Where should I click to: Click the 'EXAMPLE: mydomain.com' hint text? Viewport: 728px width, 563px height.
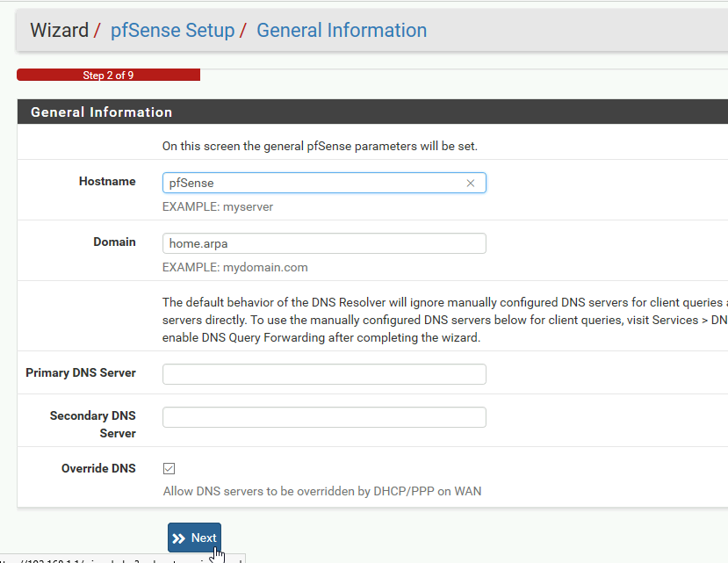235,268
